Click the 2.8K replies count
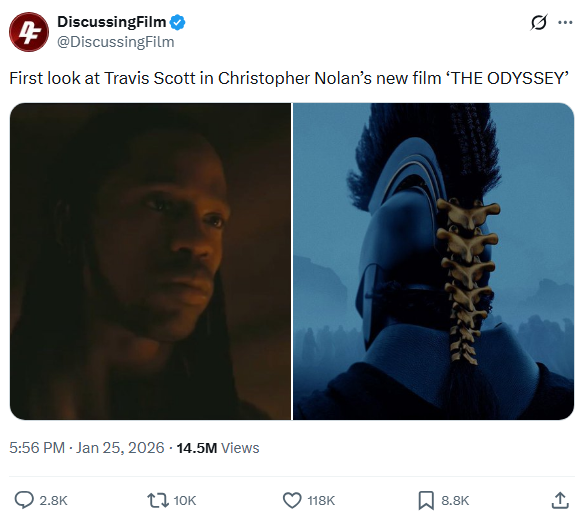The width and height of the screenshot is (585, 518). tap(53, 500)
